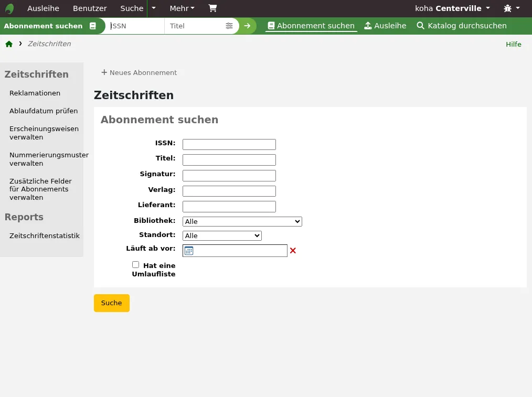Click the Zeitschriften breadcrumb text
Viewport: 532px width, 397px height.
coord(49,44)
